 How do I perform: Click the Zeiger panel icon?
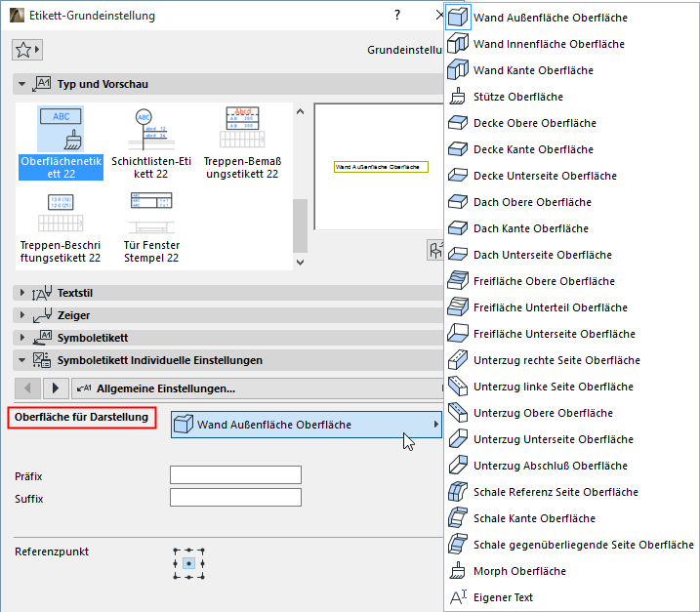[42, 315]
